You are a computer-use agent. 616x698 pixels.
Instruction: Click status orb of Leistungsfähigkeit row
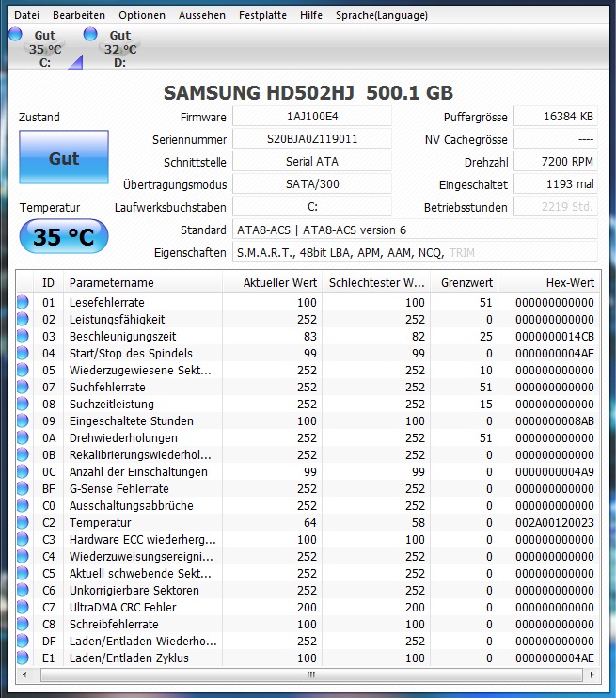point(23,319)
